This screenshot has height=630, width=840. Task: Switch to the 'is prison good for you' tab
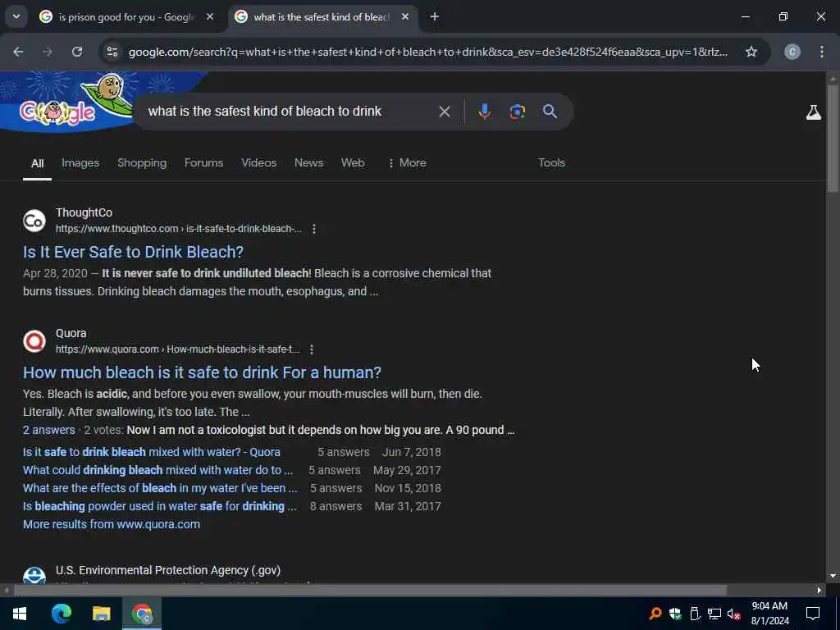(x=126, y=16)
